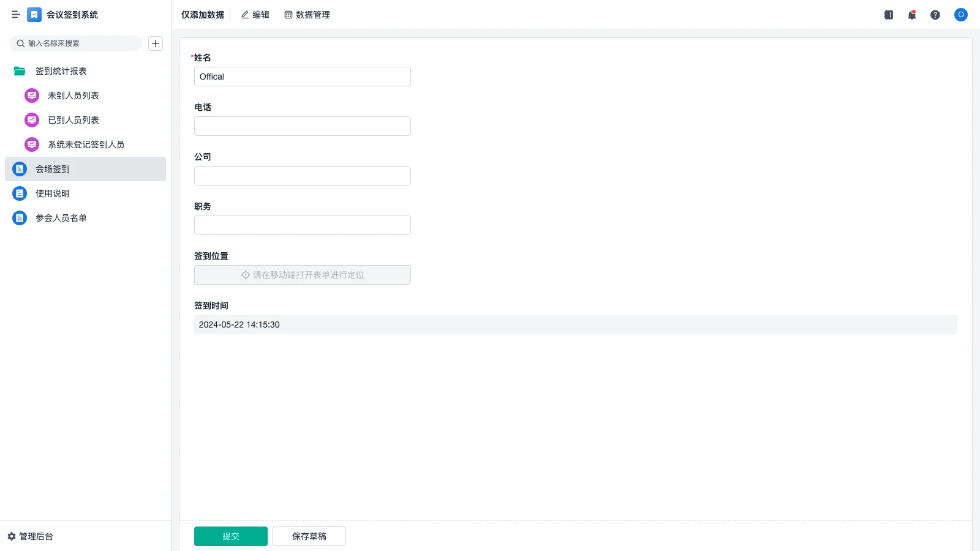Image resolution: width=980 pixels, height=551 pixels.
Task: Select the 参会人员名单 form in sidebar
Action: click(x=61, y=218)
